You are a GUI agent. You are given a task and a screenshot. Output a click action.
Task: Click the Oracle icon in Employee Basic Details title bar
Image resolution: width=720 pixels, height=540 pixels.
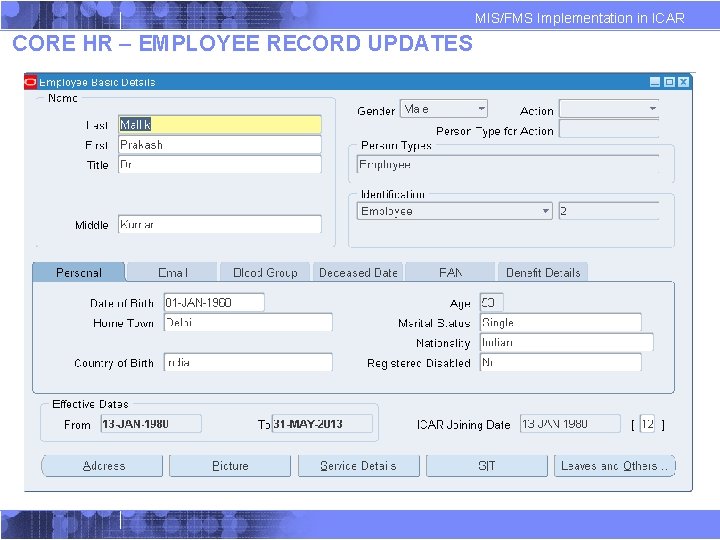(30, 82)
